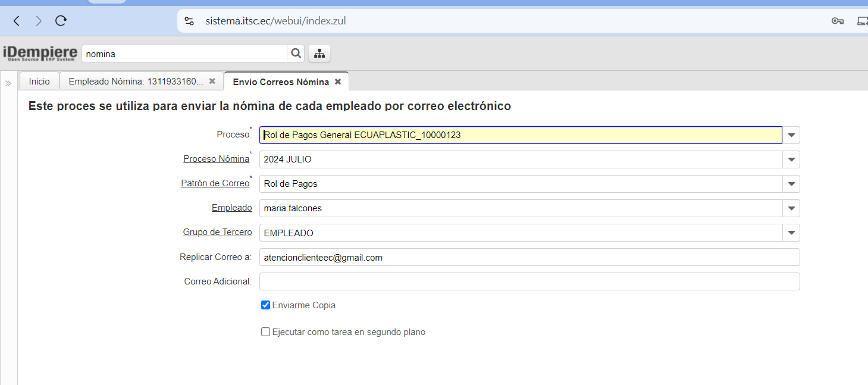Click the iDempiere logo
Viewport: 868px width, 385px height.
(x=40, y=54)
